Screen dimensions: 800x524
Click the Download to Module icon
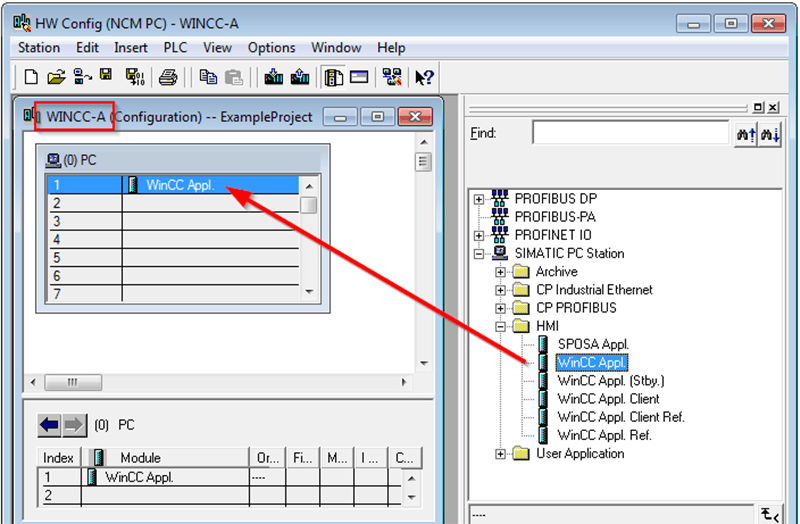(274, 77)
